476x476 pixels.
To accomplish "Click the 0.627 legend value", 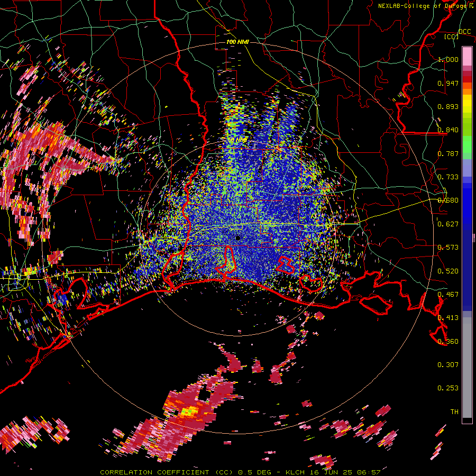I will pyautogui.click(x=448, y=224).
